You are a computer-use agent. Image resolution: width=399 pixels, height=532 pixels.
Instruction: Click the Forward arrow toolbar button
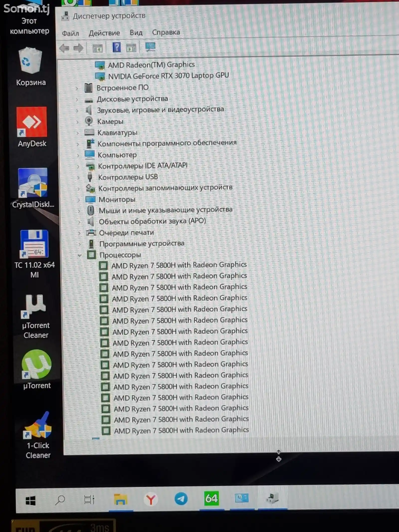tap(78, 48)
